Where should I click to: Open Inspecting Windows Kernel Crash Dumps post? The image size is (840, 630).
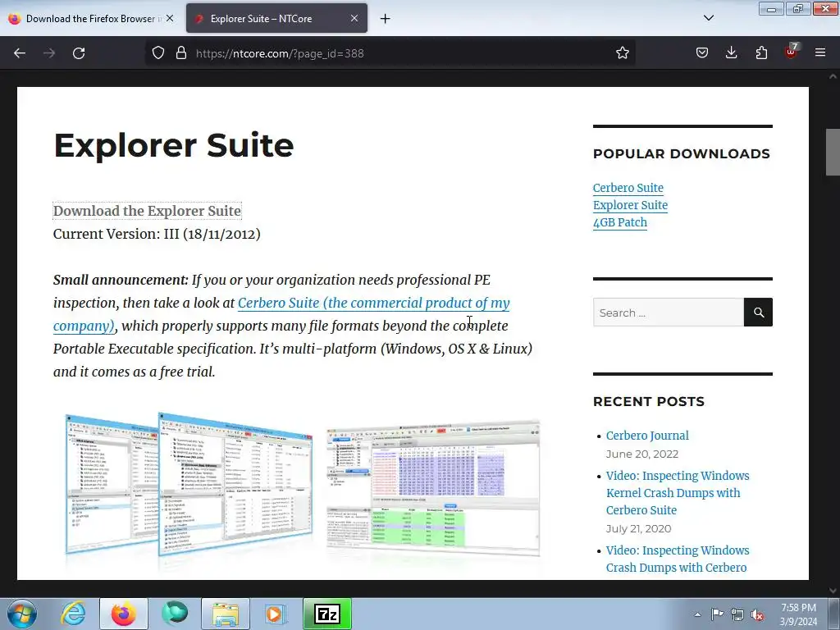click(x=678, y=493)
